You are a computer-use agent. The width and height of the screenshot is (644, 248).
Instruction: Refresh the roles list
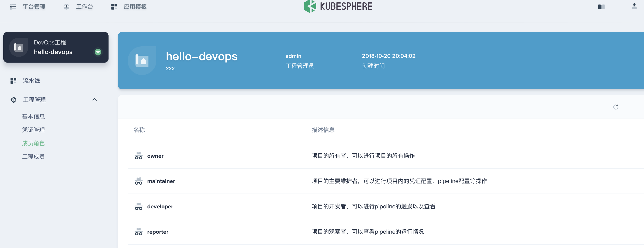point(616,107)
